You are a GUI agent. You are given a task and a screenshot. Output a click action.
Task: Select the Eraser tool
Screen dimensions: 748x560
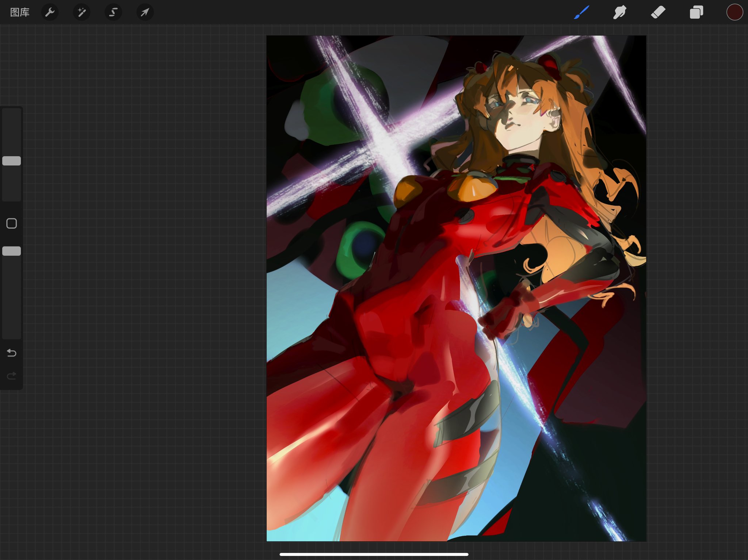coord(658,12)
